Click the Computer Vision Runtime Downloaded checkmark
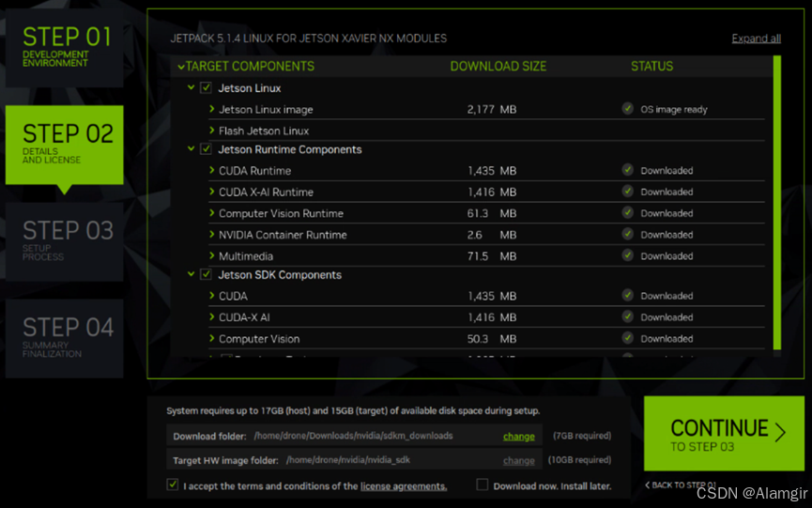812x508 pixels. click(x=627, y=213)
